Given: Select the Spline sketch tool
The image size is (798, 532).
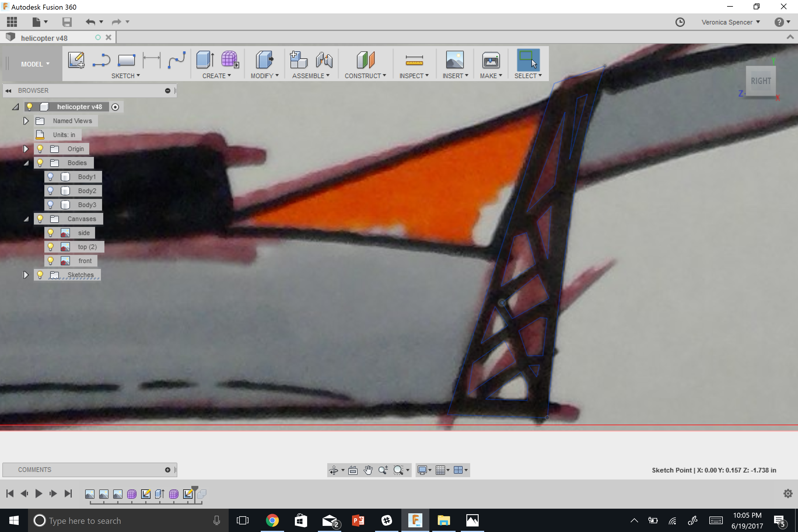Looking at the screenshot, I should pos(177,60).
